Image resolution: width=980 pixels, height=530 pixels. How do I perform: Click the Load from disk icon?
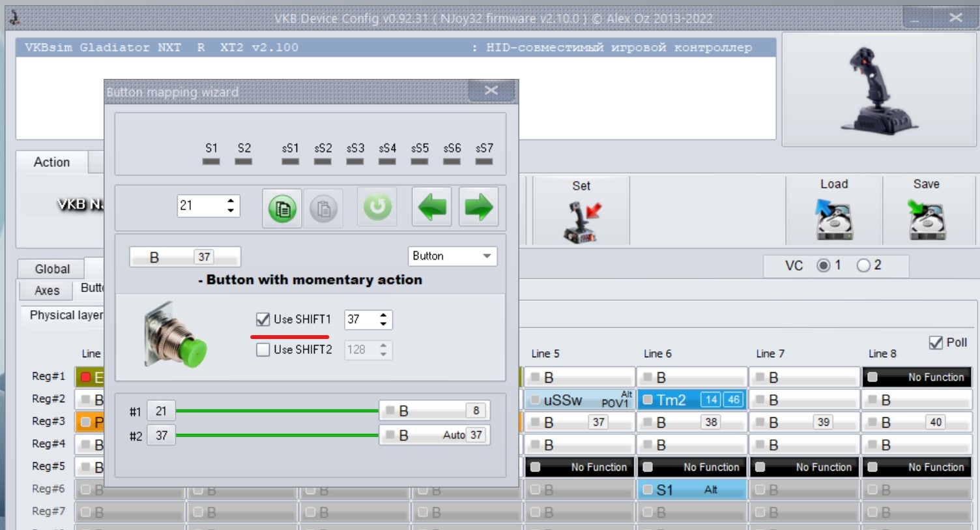[x=833, y=220]
